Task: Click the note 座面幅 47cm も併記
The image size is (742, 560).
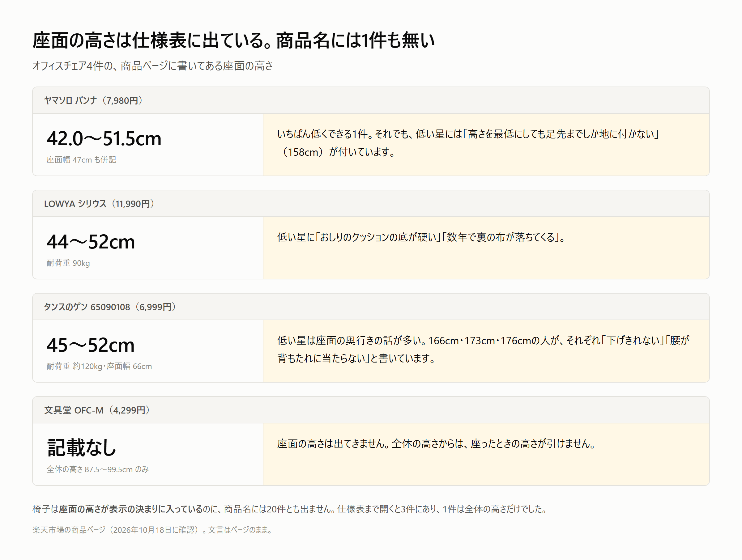Action: 81,159
